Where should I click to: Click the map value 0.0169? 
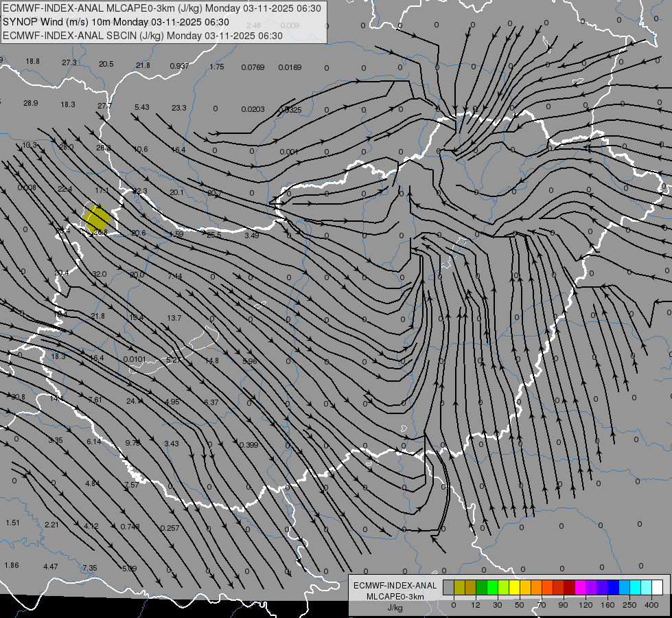pyautogui.click(x=290, y=67)
